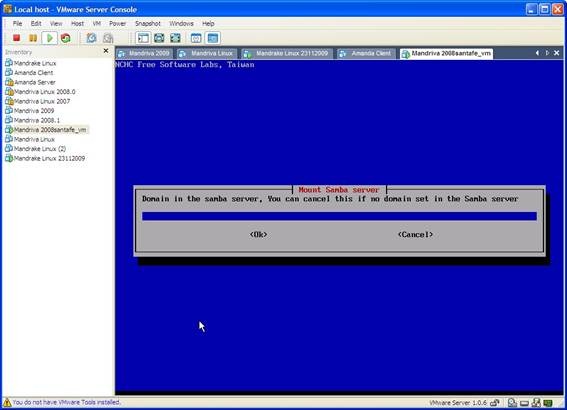Switch to full screen mode icon

coord(175,38)
